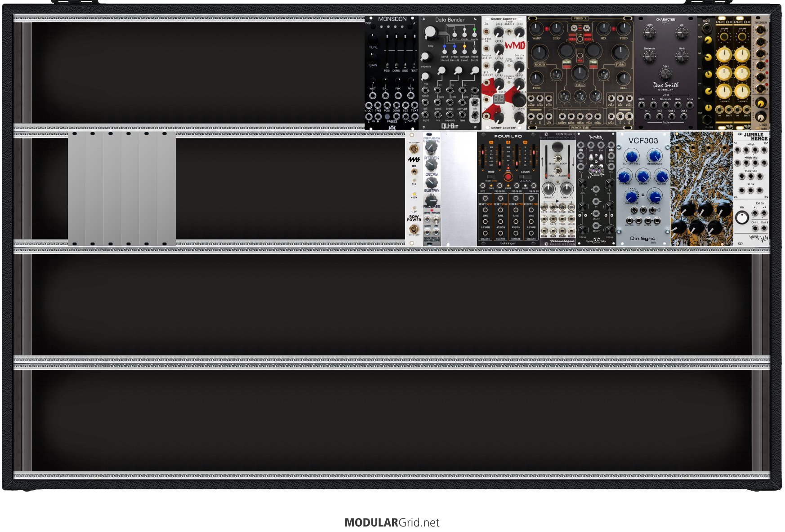Push the large black Contour 1 button

(x=558, y=146)
